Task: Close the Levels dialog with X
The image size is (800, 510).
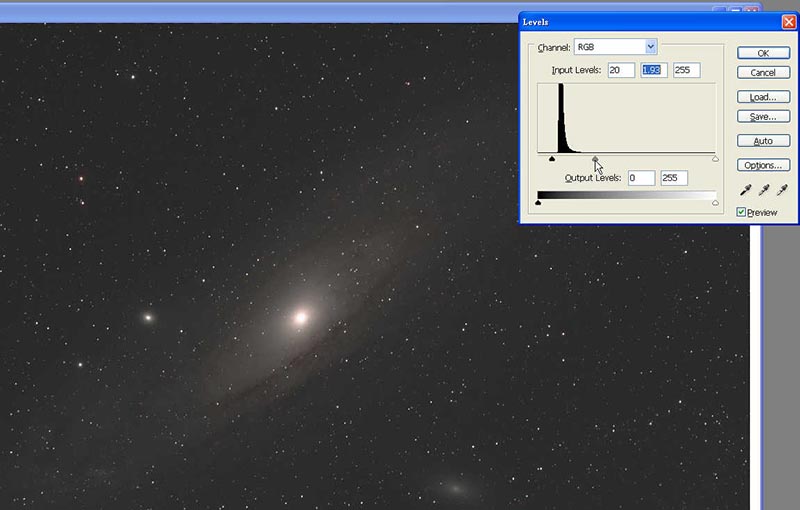Action: tap(787, 22)
